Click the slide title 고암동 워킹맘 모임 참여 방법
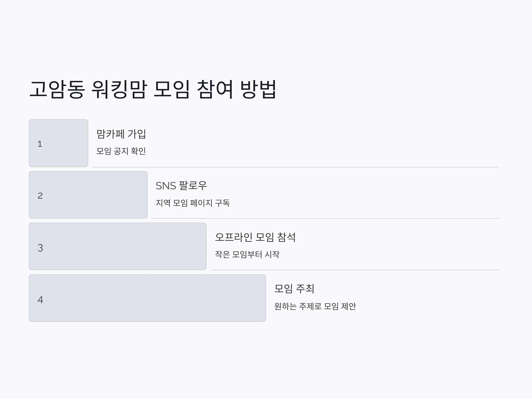The height and width of the screenshot is (399, 532). 153,89
